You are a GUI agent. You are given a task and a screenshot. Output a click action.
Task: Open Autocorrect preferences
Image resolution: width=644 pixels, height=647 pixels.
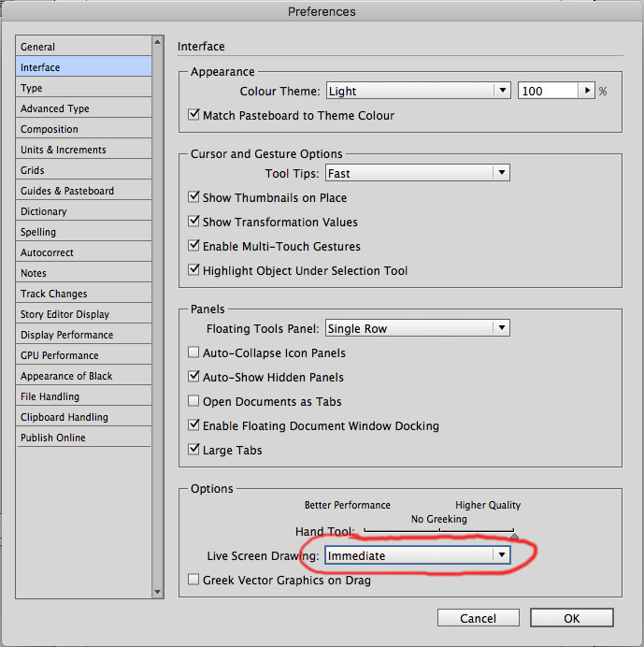pyautogui.click(x=84, y=252)
